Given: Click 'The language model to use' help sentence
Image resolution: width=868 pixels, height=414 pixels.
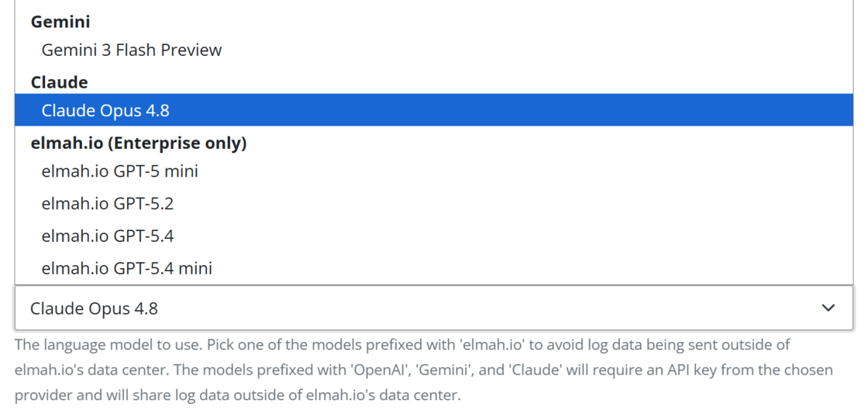Looking at the screenshot, I should tap(110, 345).
